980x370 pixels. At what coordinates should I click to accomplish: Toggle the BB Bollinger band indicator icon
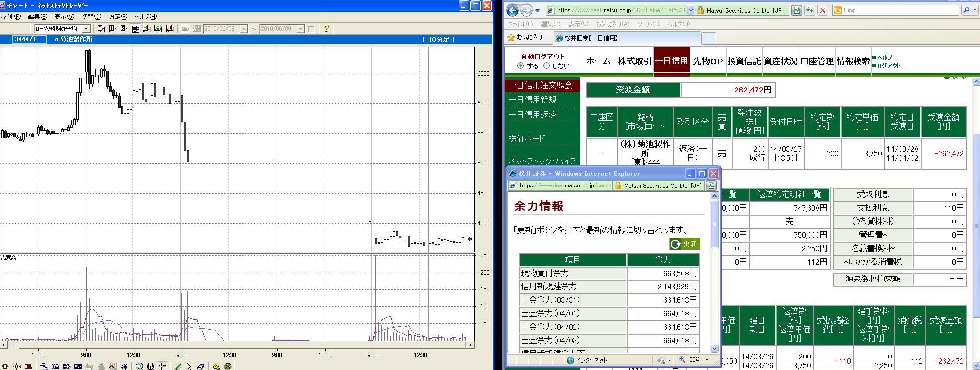67,366
